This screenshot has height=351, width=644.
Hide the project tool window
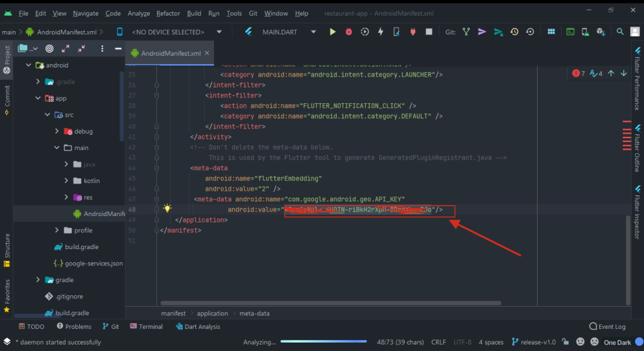(x=118, y=49)
